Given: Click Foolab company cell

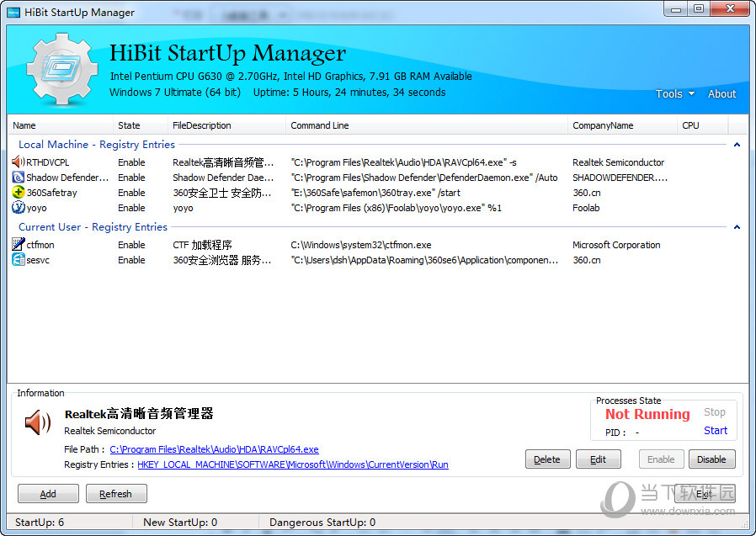Looking at the screenshot, I should pos(586,208).
